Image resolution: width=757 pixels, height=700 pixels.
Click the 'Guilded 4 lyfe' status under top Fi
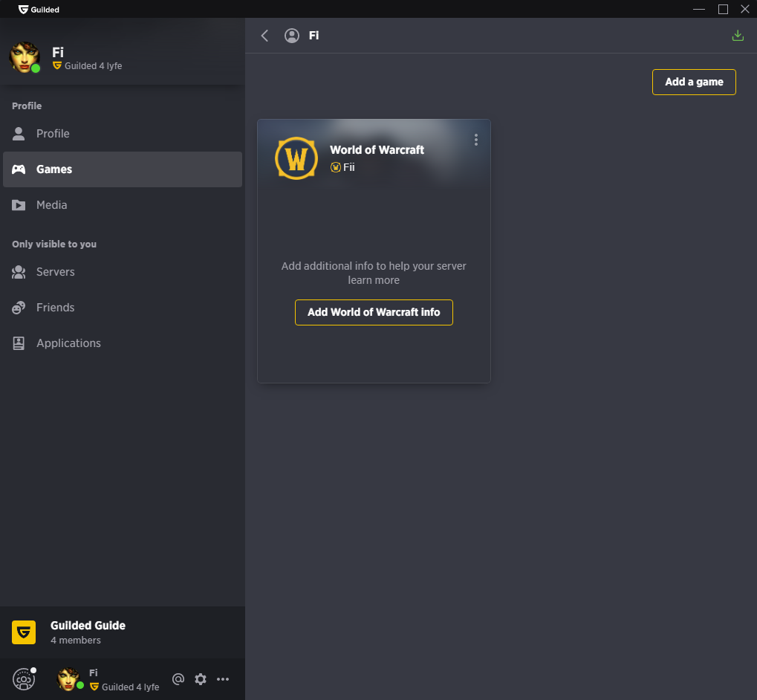coord(93,66)
